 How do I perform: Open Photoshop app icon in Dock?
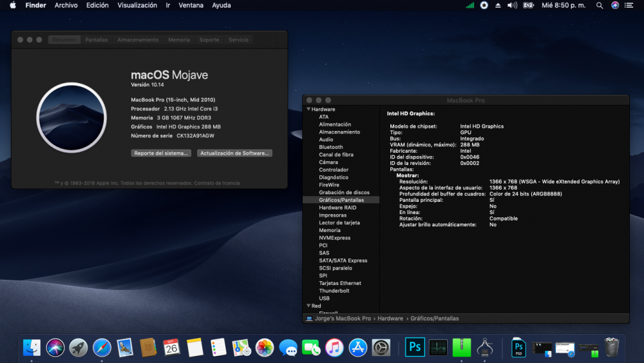[415, 348]
